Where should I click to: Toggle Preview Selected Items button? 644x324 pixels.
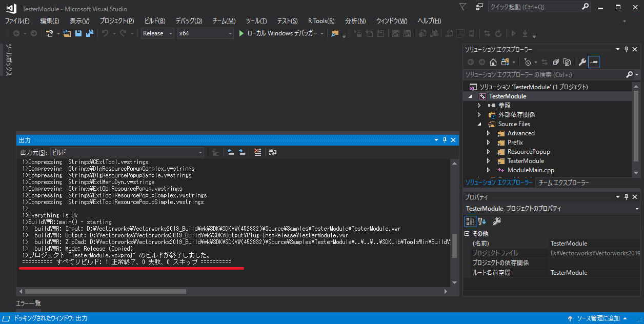point(594,62)
